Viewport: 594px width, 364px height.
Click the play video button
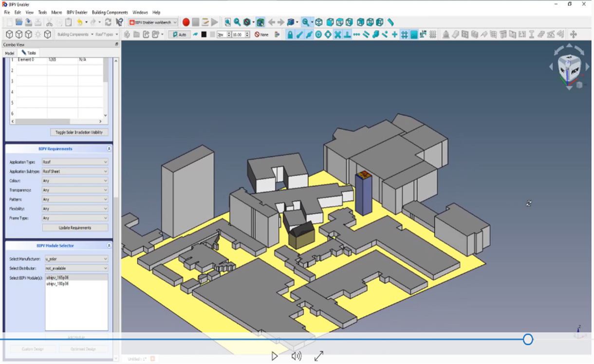pos(275,356)
